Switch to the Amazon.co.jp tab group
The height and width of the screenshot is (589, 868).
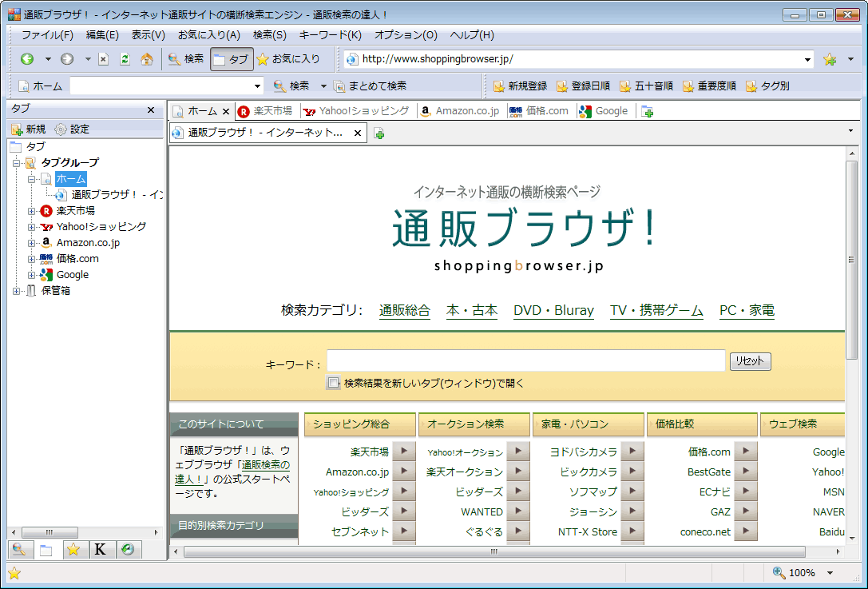461,111
